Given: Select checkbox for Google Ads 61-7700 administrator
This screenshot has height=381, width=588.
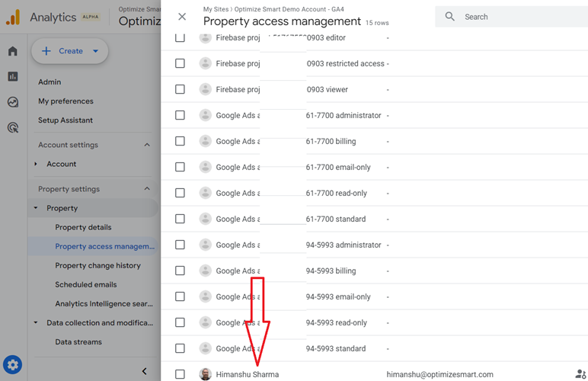Looking at the screenshot, I should coord(180,115).
